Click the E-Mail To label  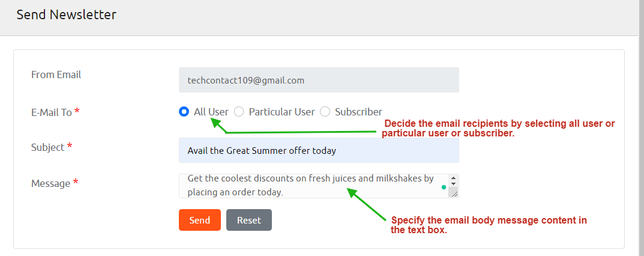tap(52, 112)
